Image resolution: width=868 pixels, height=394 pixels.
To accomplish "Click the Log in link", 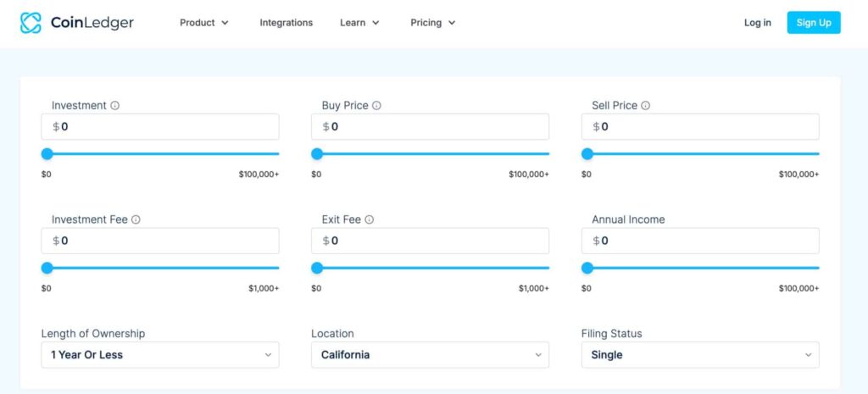I will (x=757, y=23).
